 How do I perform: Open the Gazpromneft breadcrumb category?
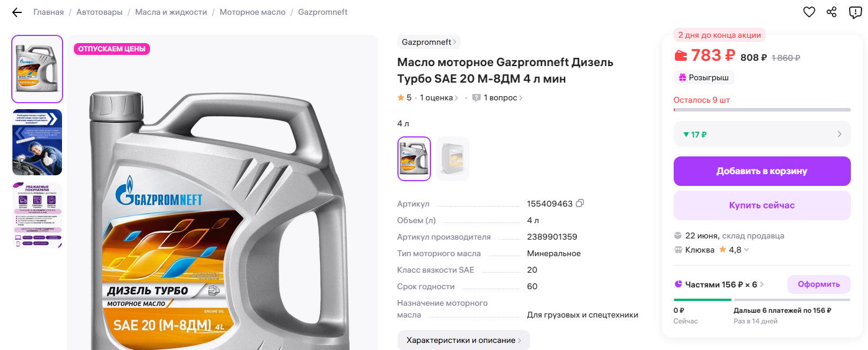point(323,12)
